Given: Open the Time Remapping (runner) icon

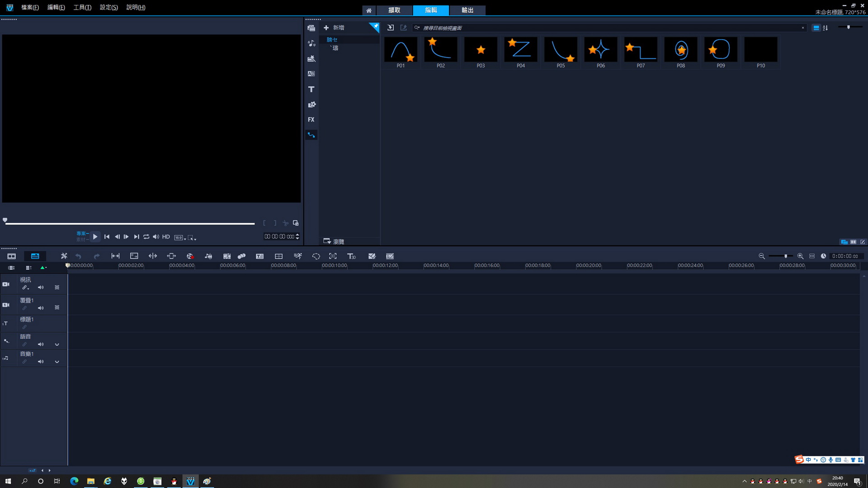Looking at the screenshot, I should tap(297, 256).
